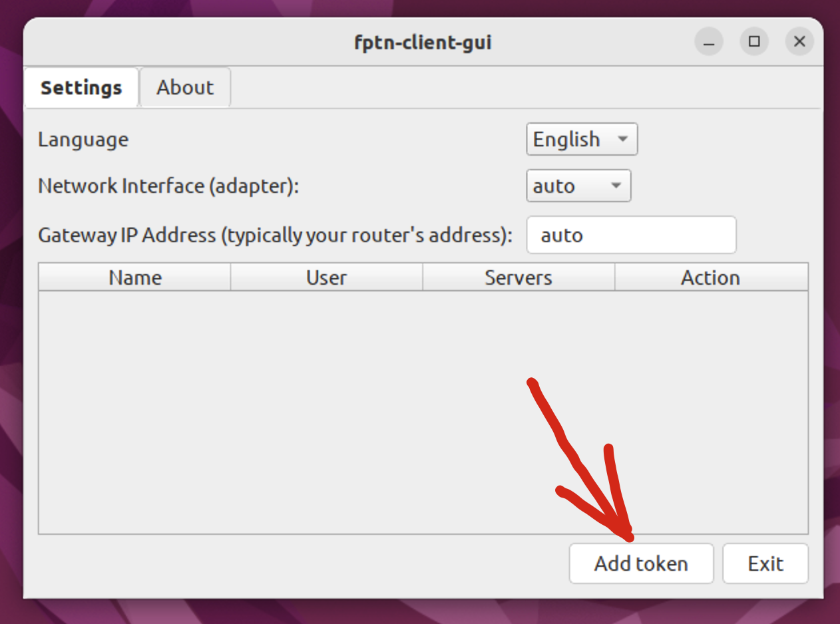Click the Exit button
The width and height of the screenshot is (840, 624).
point(765,563)
